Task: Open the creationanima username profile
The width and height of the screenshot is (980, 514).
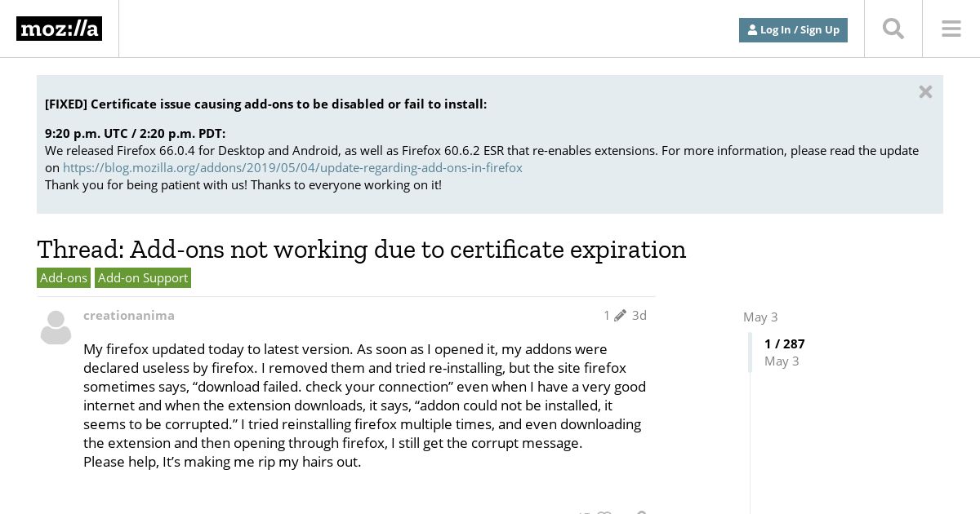Action: 129,315
